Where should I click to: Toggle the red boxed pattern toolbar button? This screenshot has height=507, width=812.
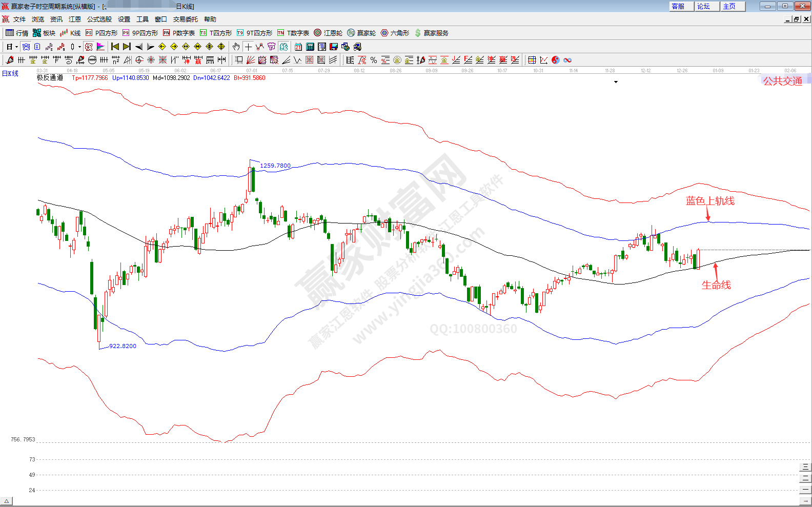[x=89, y=47]
